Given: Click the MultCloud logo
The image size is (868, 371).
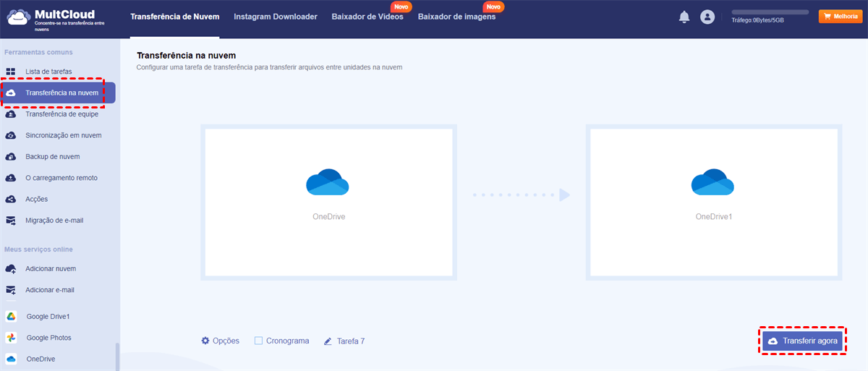Looking at the screenshot, I should pyautogui.click(x=54, y=17).
